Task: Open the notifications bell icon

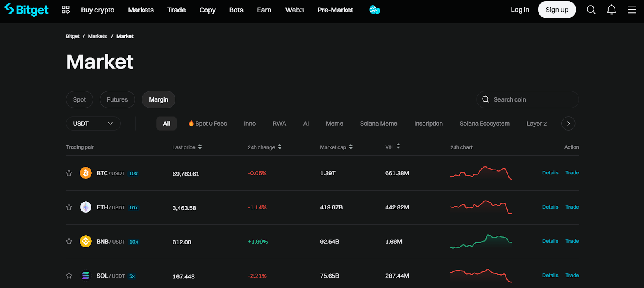Action: coord(611,10)
